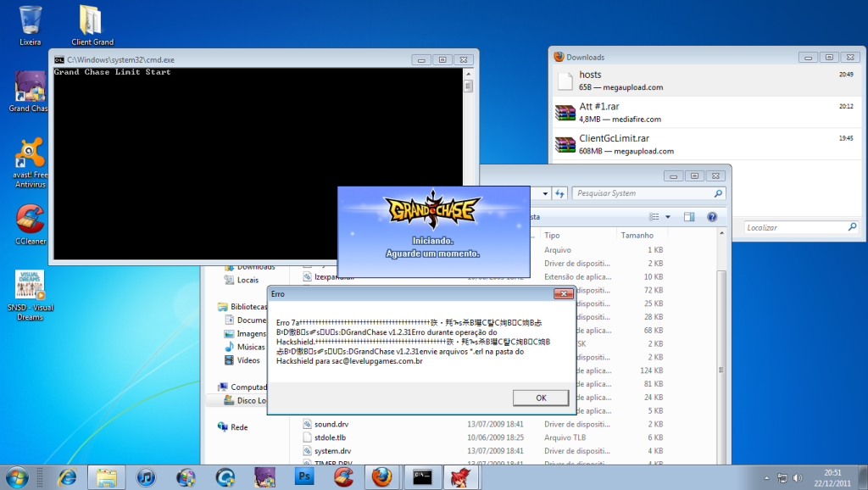The width and height of the screenshot is (868, 490).
Task: Click the Localizar search field in Downloads
Action: 795,227
